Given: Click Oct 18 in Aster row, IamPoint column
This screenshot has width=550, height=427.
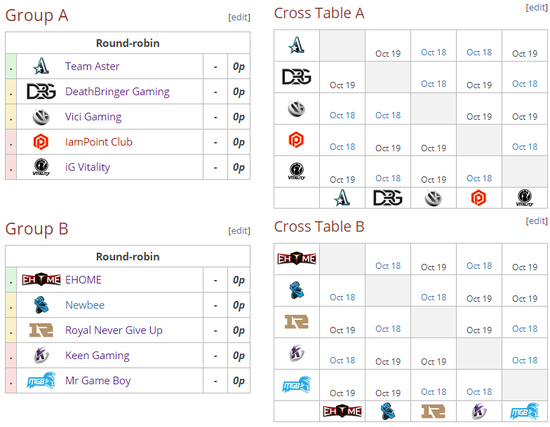Looking at the screenshot, I should tap(479, 53).
